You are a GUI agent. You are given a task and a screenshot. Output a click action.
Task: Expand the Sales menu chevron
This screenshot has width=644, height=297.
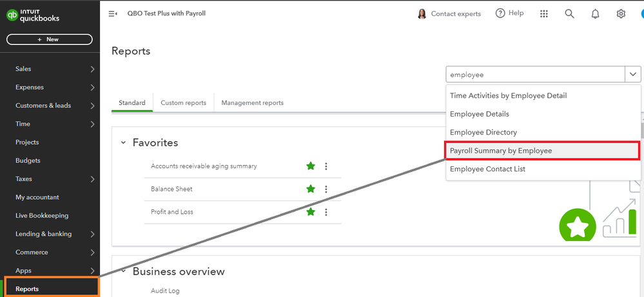(x=92, y=69)
